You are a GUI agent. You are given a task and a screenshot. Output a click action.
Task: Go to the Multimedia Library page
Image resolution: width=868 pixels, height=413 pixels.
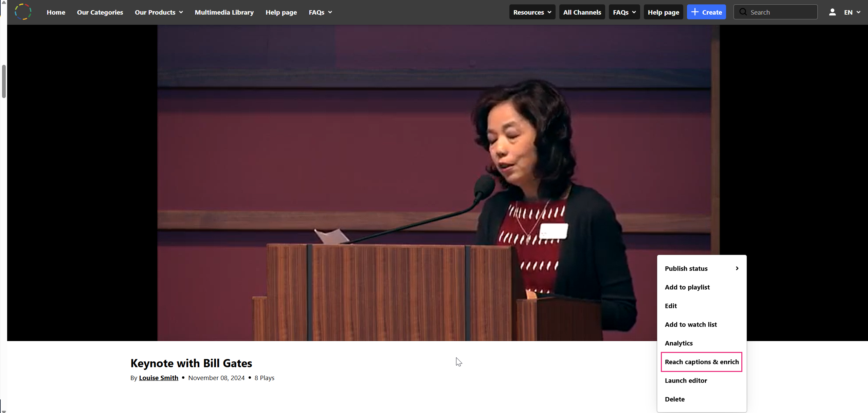tap(224, 12)
